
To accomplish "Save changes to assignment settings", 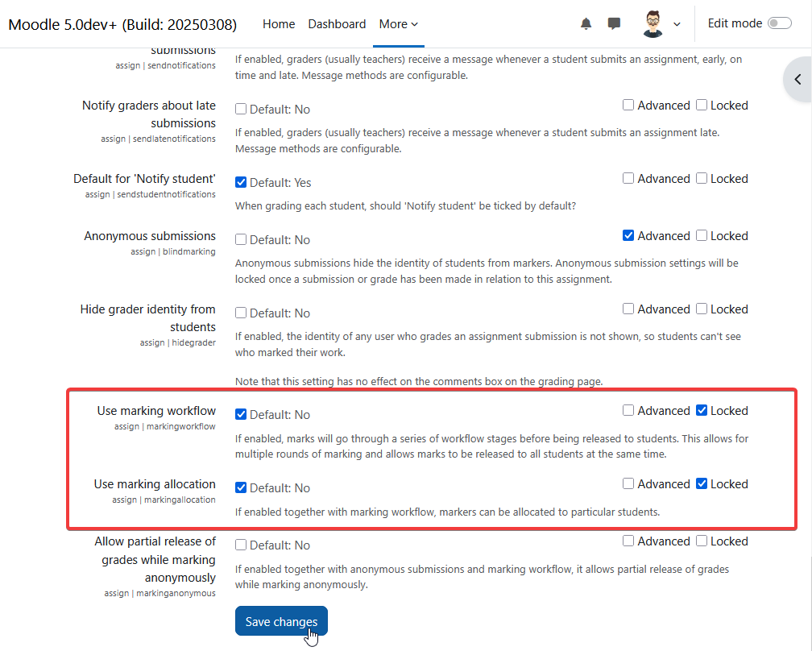I will tap(281, 621).
